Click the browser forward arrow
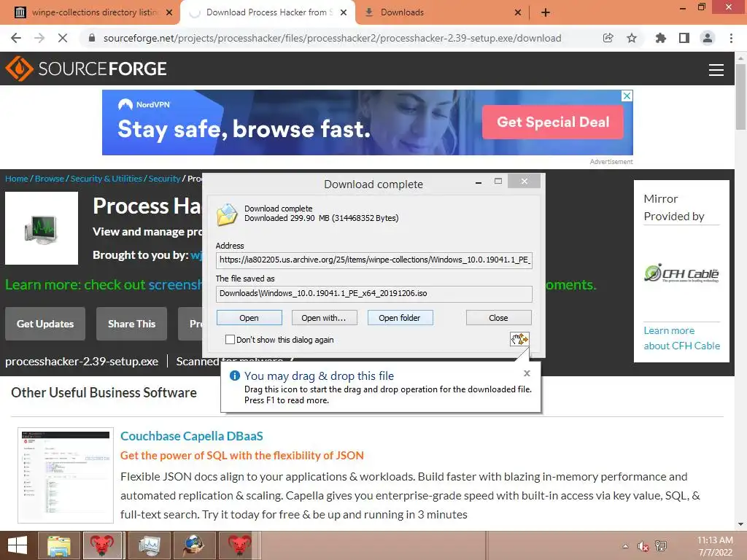747x560 pixels. pos(39,38)
